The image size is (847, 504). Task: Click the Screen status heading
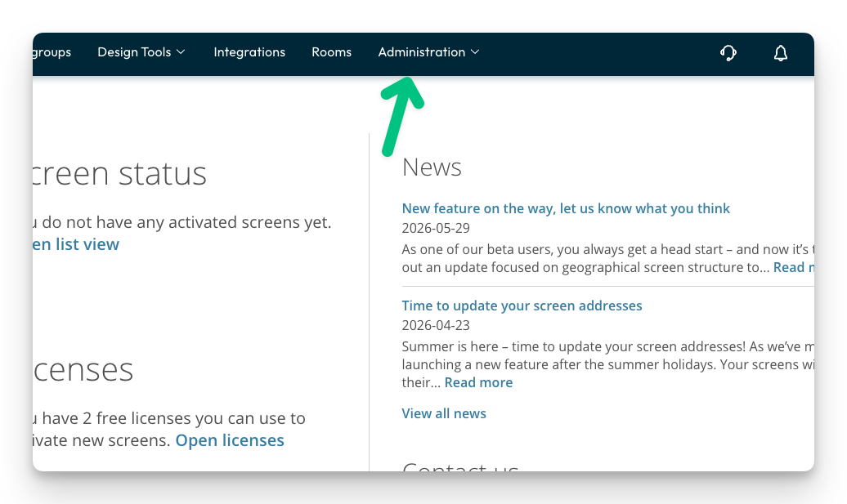pyautogui.click(x=119, y=173)
